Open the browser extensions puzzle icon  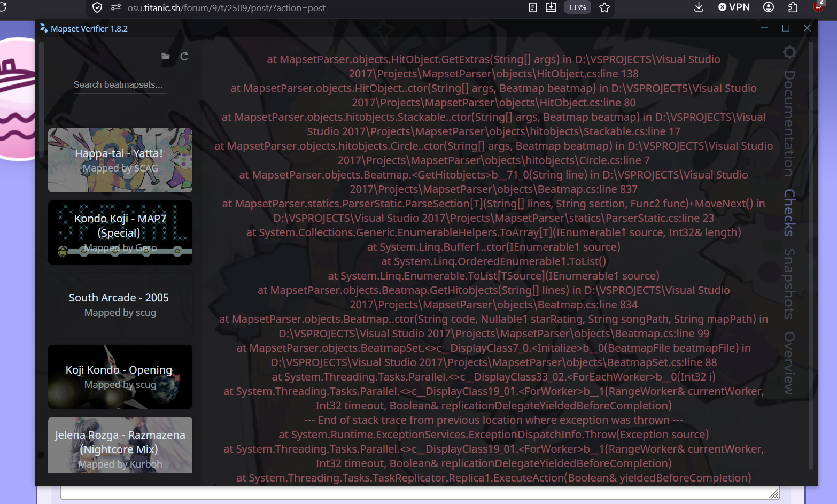(x=793, y=7)
